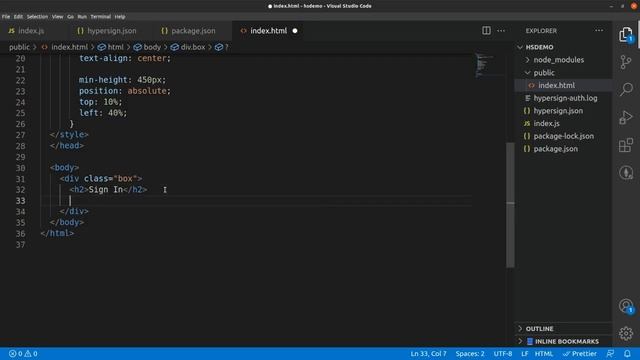Click the body breadcrumb

(x=147, y=47)
